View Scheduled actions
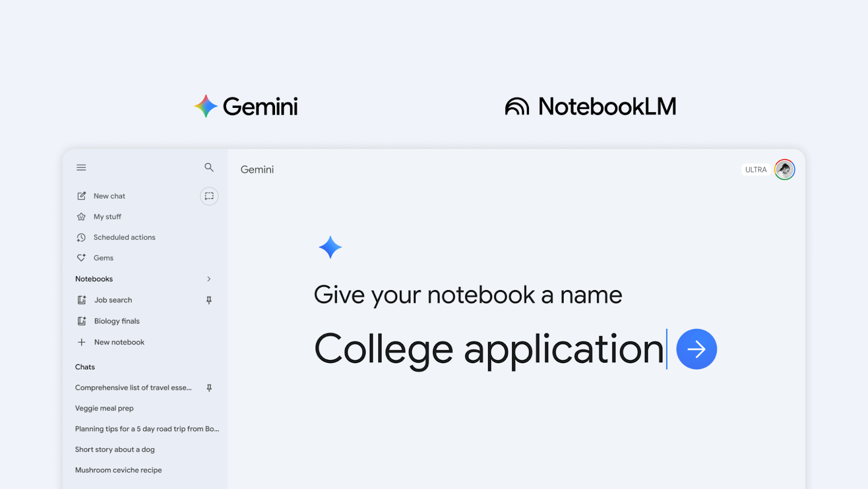The height and width of the screenshot is (489, 868). (x=124, y=237)
